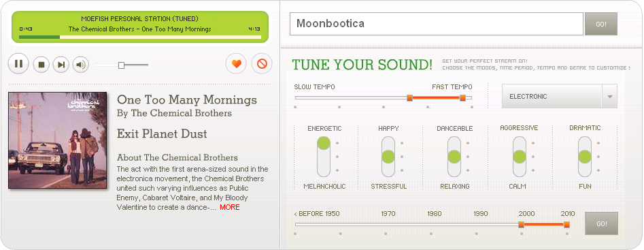Click the volume slider handle
Image resolution: width=644 pixels, height=250 pixels.
pos(121,65)
